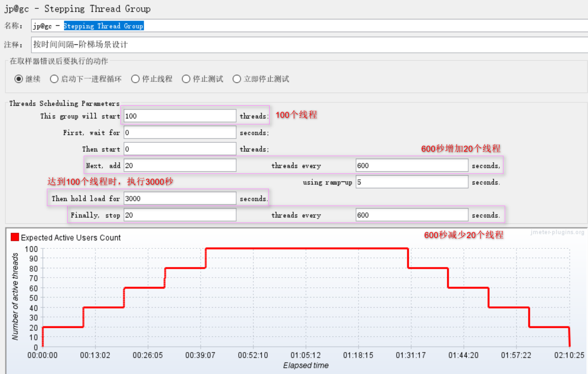Click the "00:00:00" time axis label

click(x=42, y=355)
